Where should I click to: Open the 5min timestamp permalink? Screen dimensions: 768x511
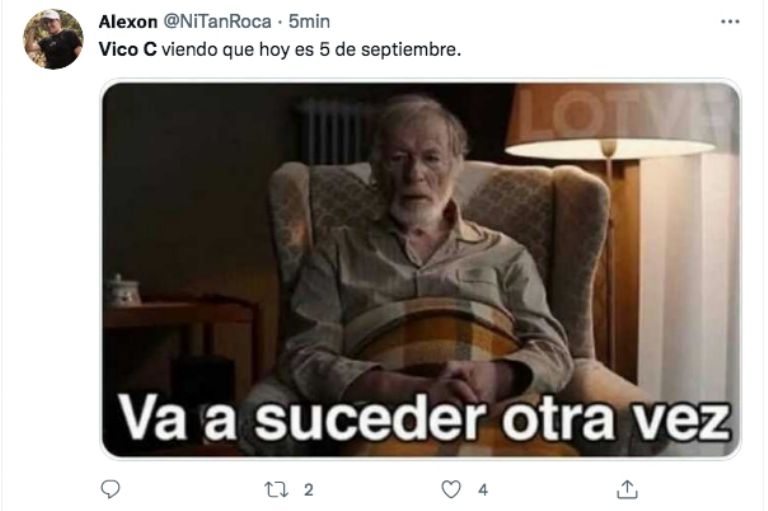click(309, 22)
